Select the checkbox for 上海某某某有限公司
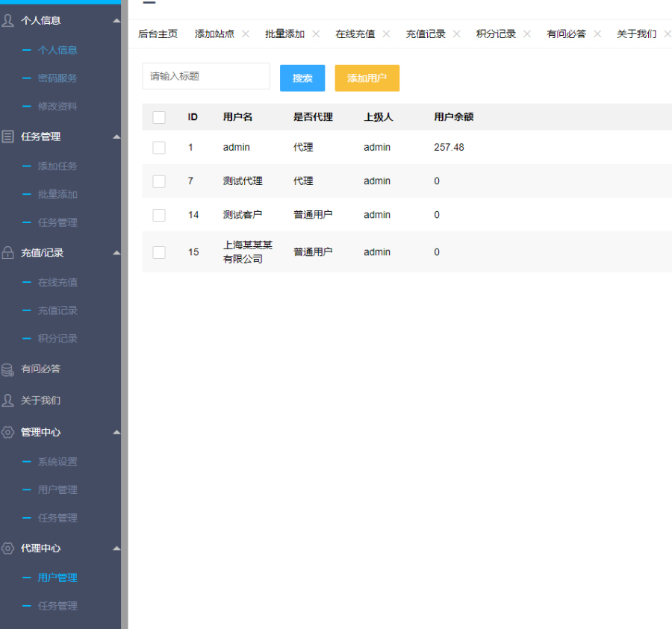This screenshot has width=672, height=629. [x=159, y=252]
